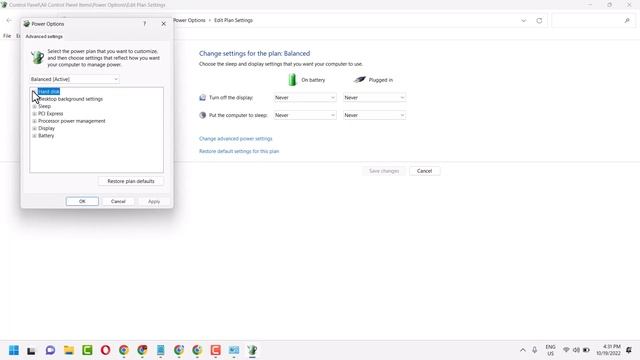
Task: Open Turn off the display On battery dropdown
Action: click(305, 98)
